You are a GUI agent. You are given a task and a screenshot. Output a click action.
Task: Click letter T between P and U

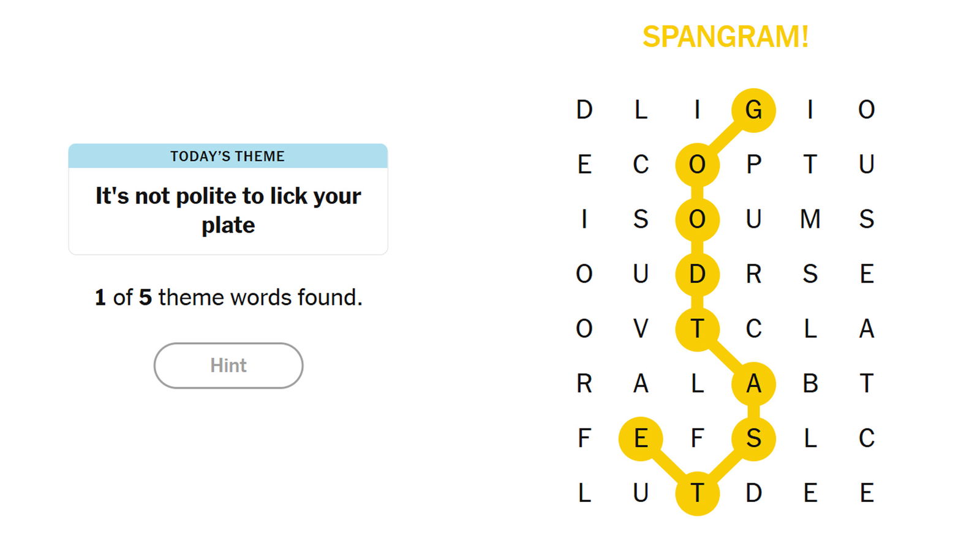tap(810, 165)
